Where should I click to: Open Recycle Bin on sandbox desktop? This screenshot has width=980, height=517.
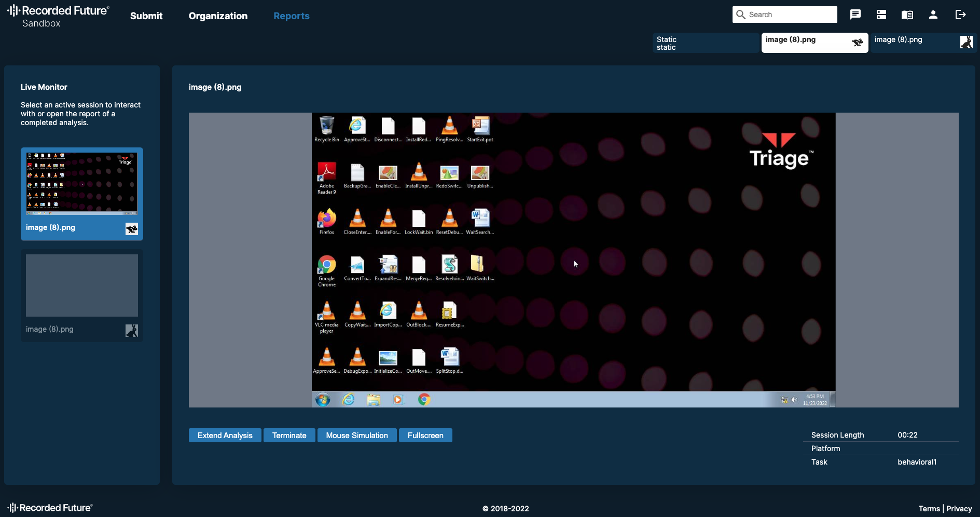(x=327, y=126)
